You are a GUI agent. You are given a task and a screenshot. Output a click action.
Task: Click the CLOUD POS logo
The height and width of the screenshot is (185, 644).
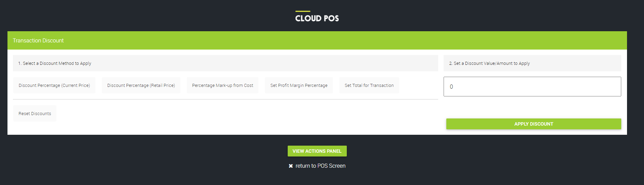317,18
